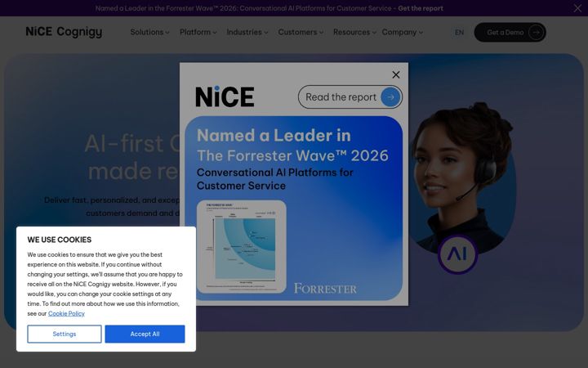588x368 pixels.
Task: Expand the Industries menu chevron
Action: pos(266,33)
